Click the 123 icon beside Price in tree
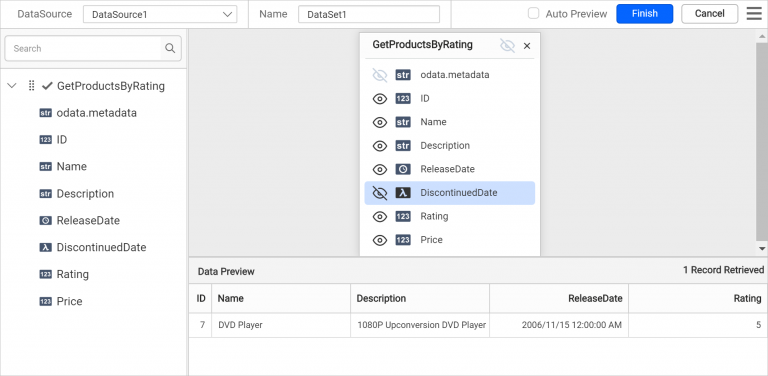Screen dimensions: 768x376 click(x=45, y=302)
